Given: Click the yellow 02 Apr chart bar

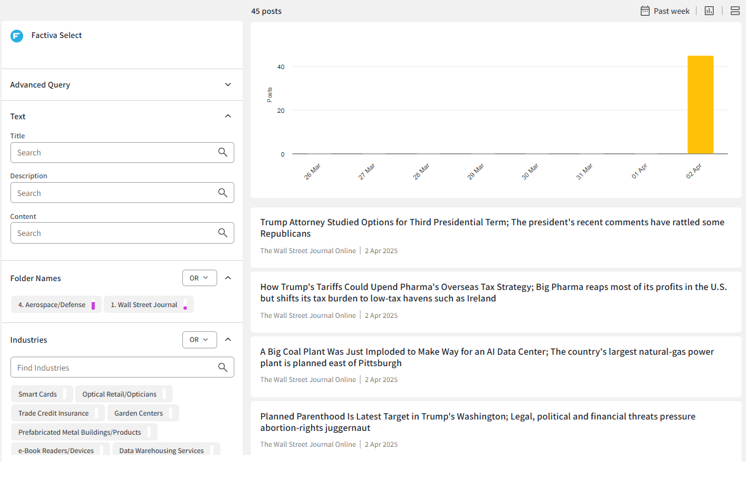Looking at the screenshot, I should pyautogui.click(x=700, y=105).
